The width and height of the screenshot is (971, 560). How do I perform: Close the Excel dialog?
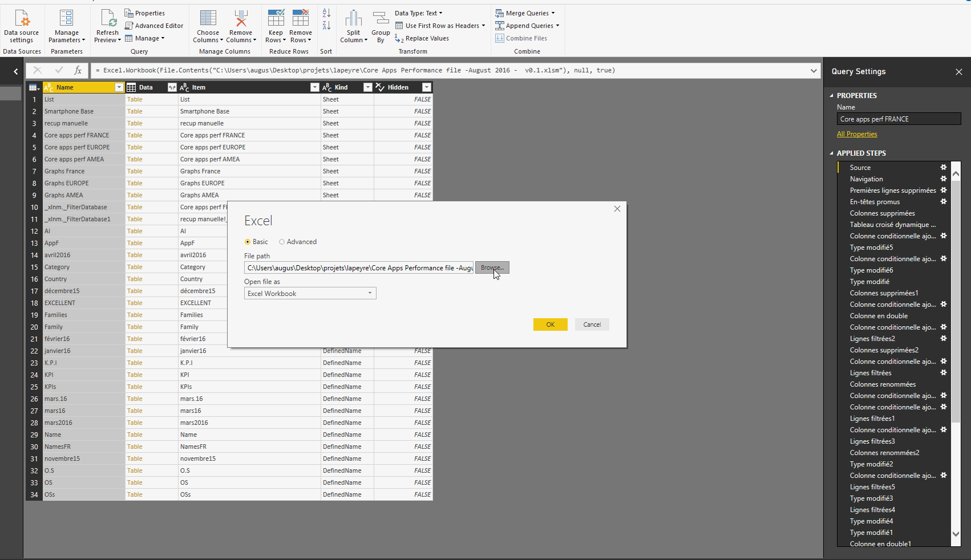[x=617, y=209]
